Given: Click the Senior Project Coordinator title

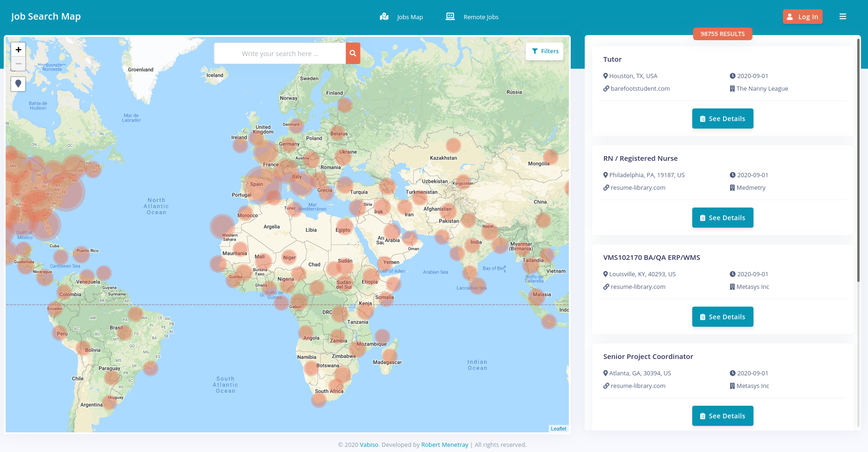Looking at the screenshot, I should [648, 357].
